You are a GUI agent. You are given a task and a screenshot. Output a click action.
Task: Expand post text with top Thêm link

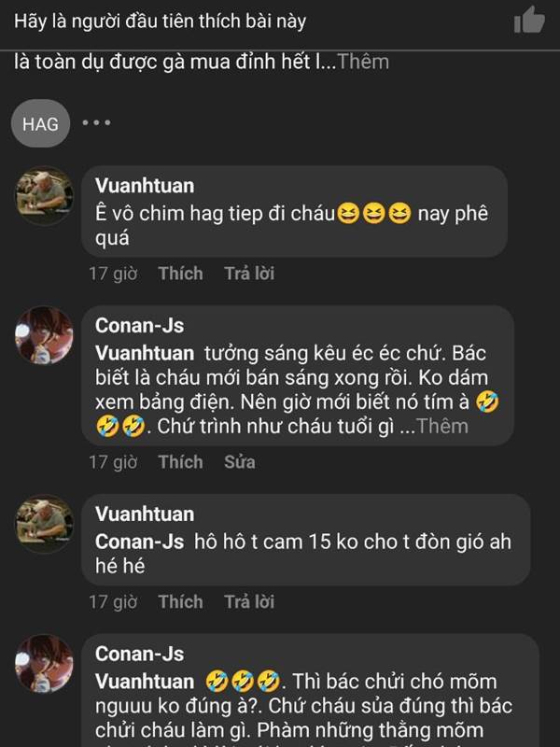click(x=363, y=62)
